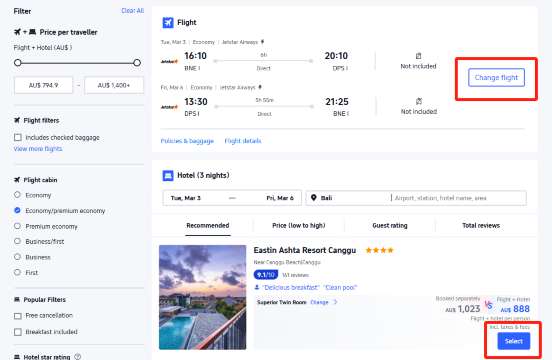The height and width of the screenshot is (360, 552).
Task: Click the "Clean pool" review tag
Action: point(341,288)
